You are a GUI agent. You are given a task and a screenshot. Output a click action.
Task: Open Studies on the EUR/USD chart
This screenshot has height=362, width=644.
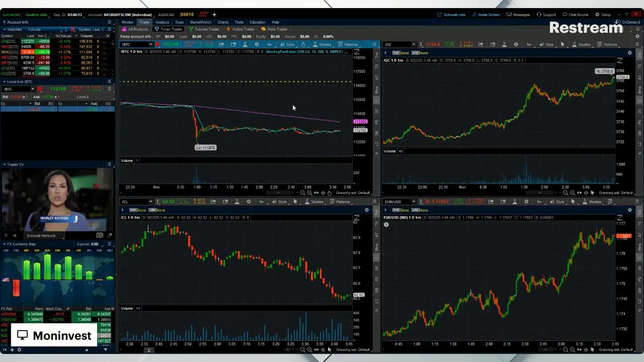pyautogui.click(x=592, y=202)
